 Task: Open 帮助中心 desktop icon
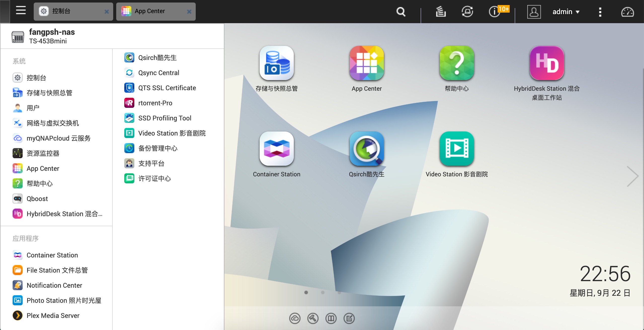pos(457,63)
